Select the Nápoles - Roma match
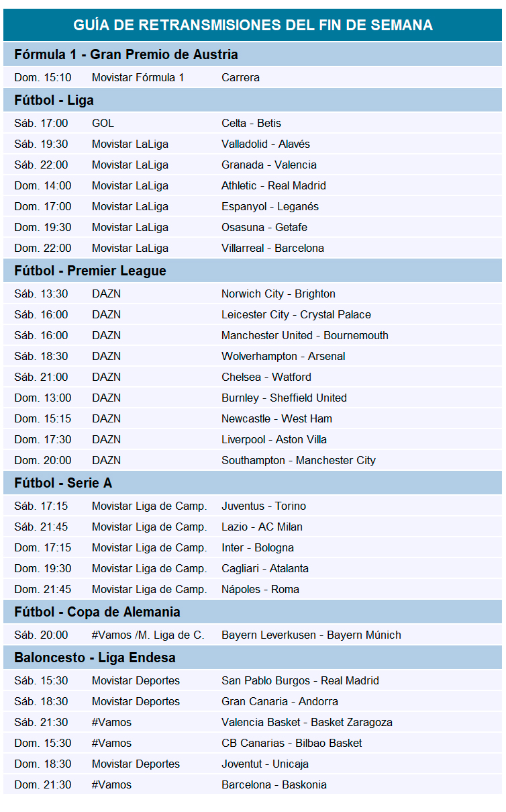506x812 pixels. 260,589
